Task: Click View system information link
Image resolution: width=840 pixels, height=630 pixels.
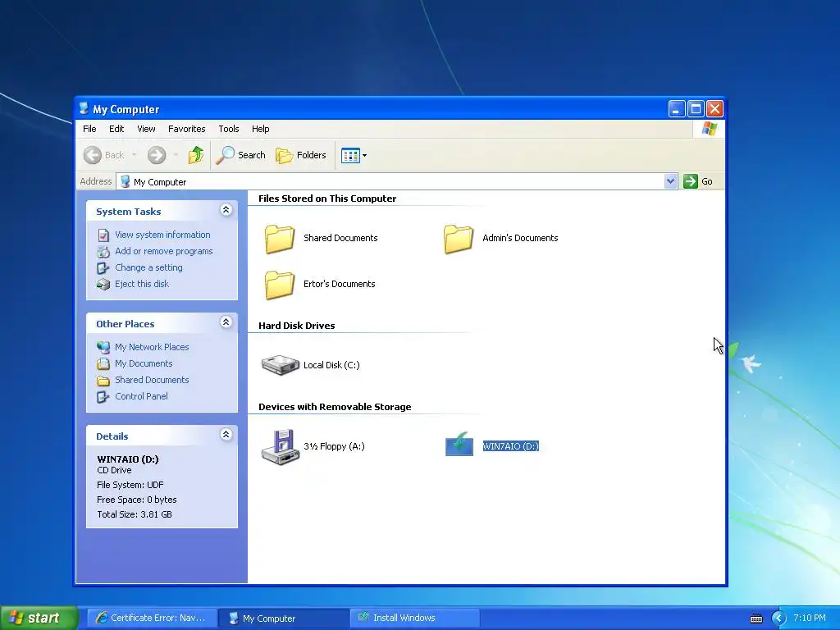Action: [x=162, y=235]
